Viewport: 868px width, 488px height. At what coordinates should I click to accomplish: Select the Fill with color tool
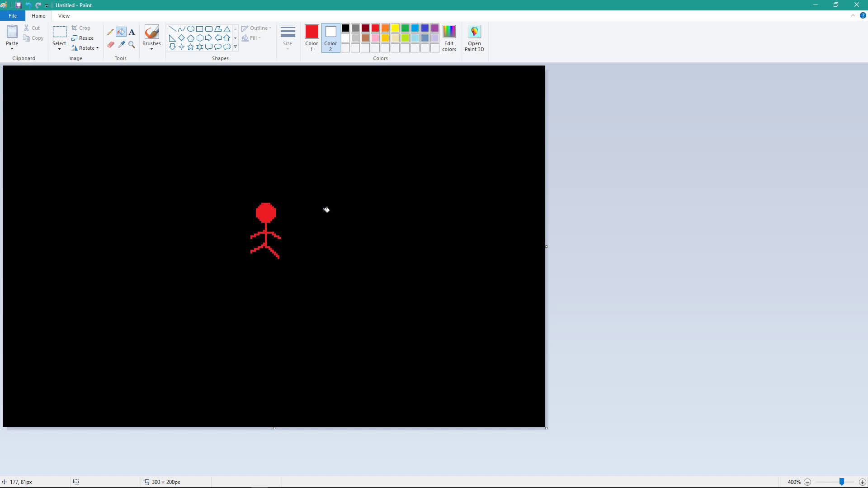(121, 32)
